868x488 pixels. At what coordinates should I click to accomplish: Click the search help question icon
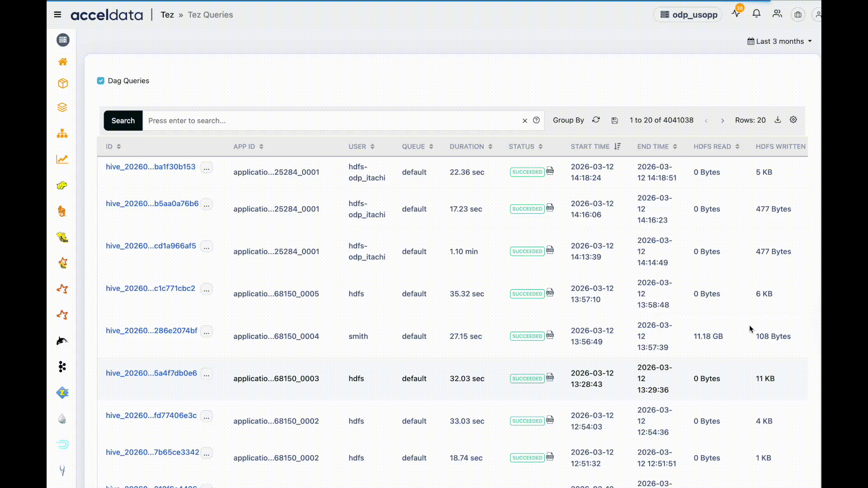click(x=536, y=120)
